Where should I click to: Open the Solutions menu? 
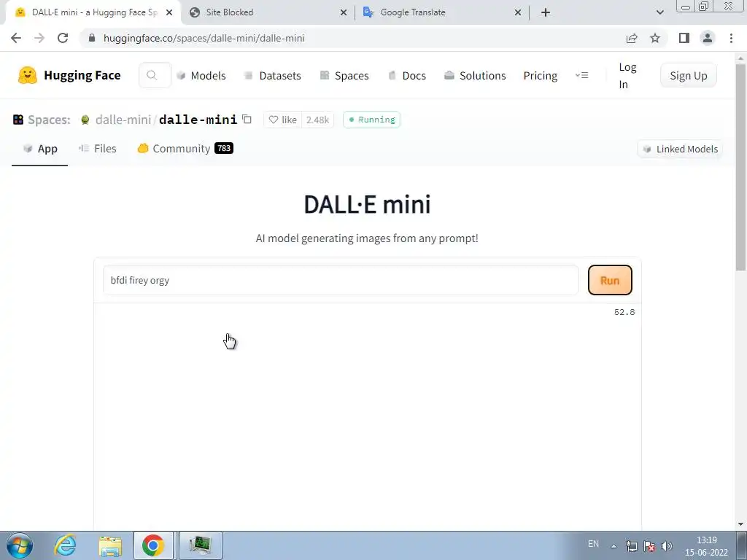[475, 76]
